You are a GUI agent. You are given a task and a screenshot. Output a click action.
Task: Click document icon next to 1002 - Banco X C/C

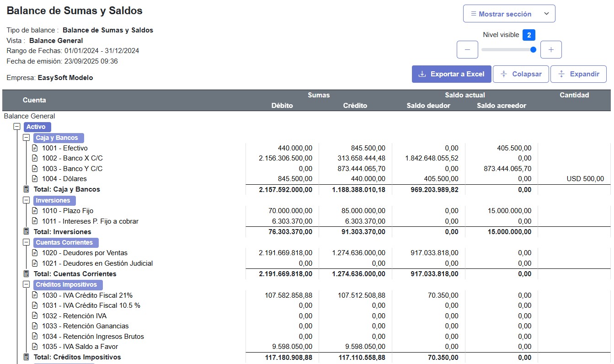click(35, 158)
